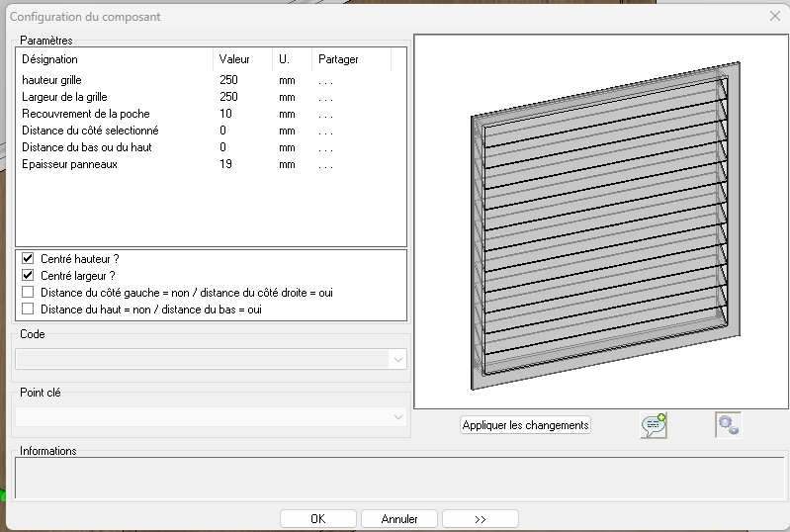Click the mm unit of Epaisseur panneaux
The image size is (790, 532).
287,165
